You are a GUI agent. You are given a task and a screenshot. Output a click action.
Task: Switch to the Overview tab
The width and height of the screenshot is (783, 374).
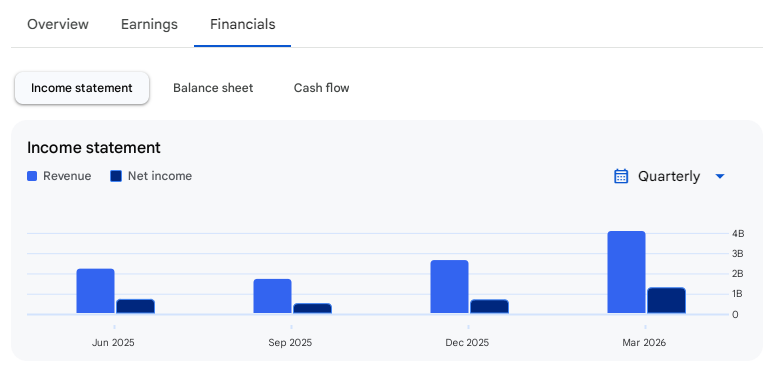[58, 24]
